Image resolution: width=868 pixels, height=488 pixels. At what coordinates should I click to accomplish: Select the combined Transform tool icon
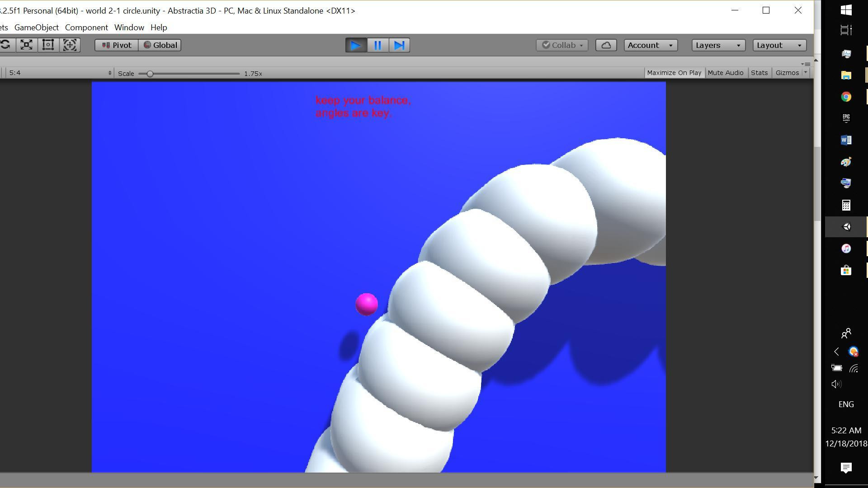click(x=70, y=45)
